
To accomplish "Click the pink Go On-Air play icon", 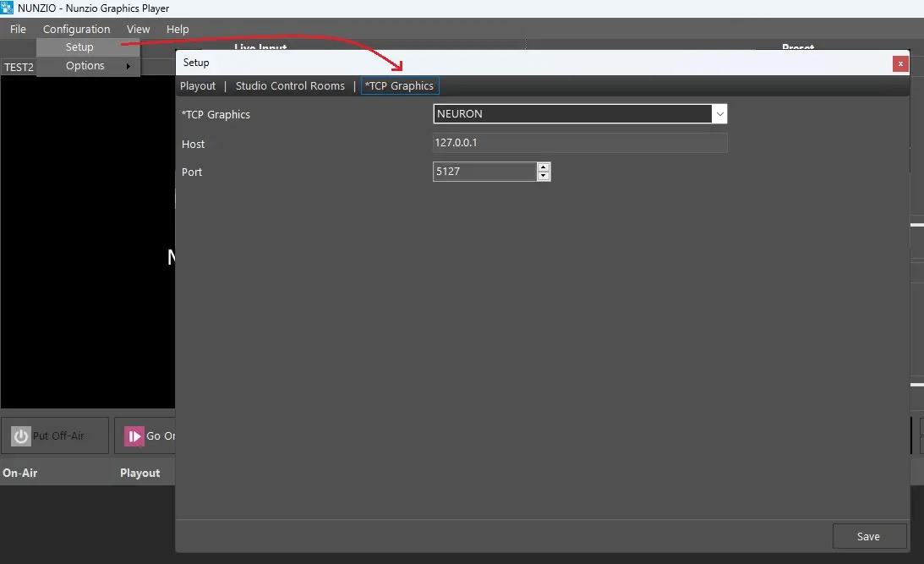I will [x=134, y=436].
